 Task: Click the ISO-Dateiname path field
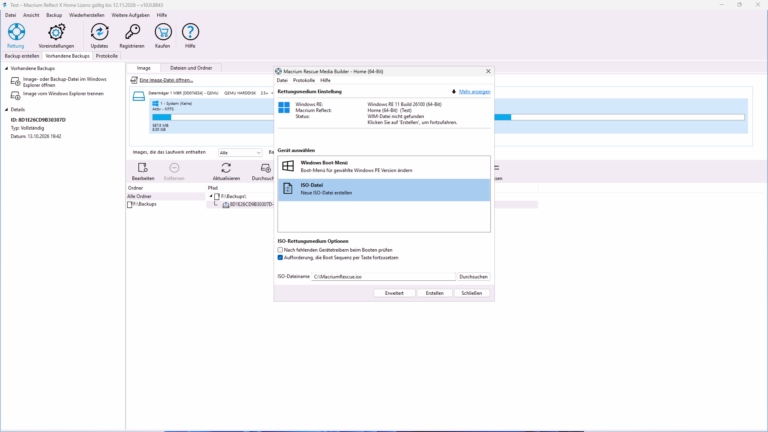click(x=384, y=277)
